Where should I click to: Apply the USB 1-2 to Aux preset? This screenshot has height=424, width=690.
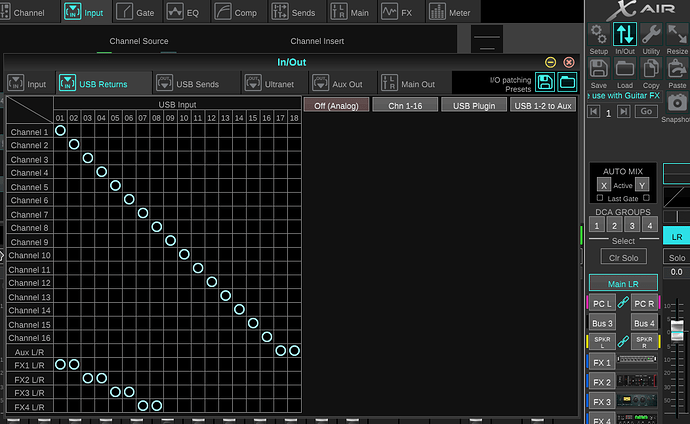click(543, 105)
